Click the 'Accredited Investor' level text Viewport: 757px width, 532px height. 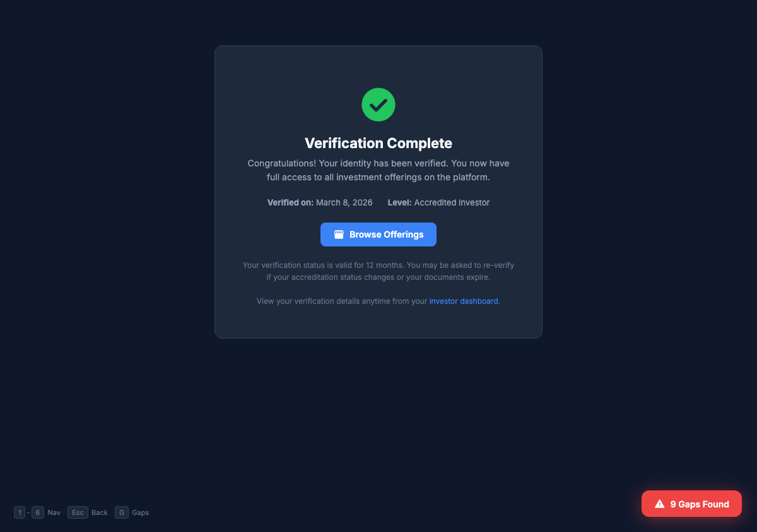tap(452, 202)
